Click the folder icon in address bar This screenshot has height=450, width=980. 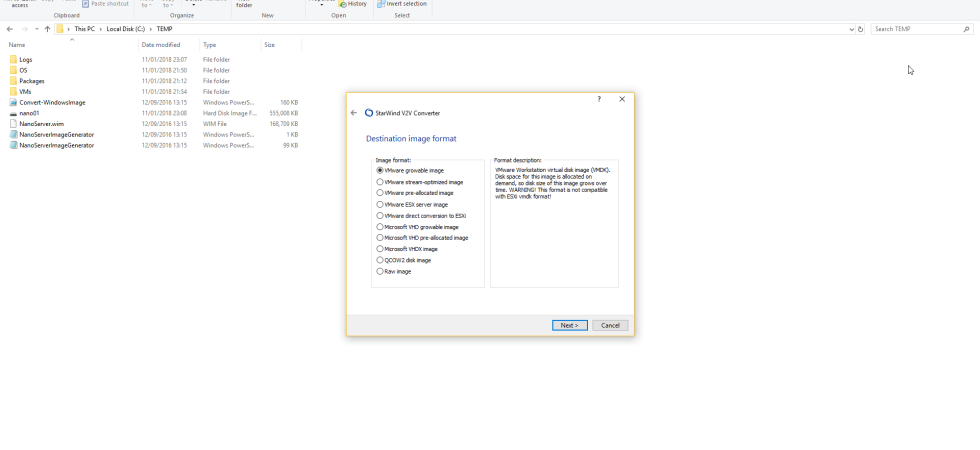[60, 29]
